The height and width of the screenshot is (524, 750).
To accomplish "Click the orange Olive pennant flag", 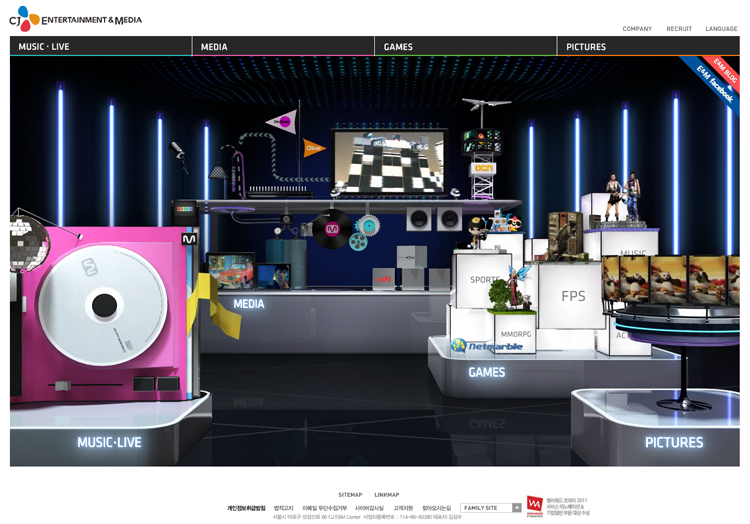I will (x=313, y=148).
